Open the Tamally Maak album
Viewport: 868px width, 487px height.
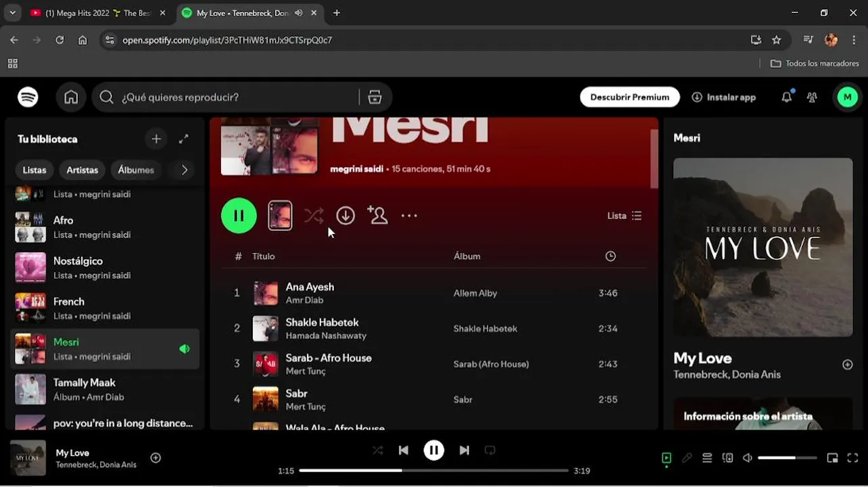tap(105, 390)
